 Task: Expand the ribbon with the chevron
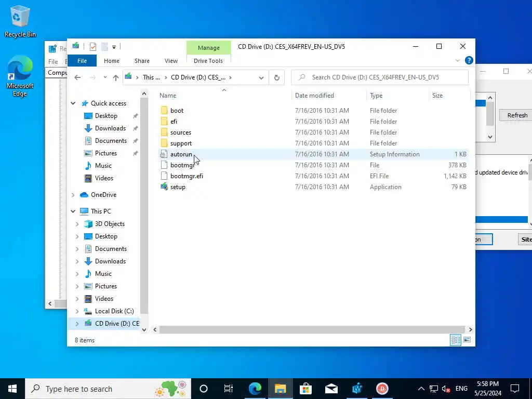click(457, 60)
